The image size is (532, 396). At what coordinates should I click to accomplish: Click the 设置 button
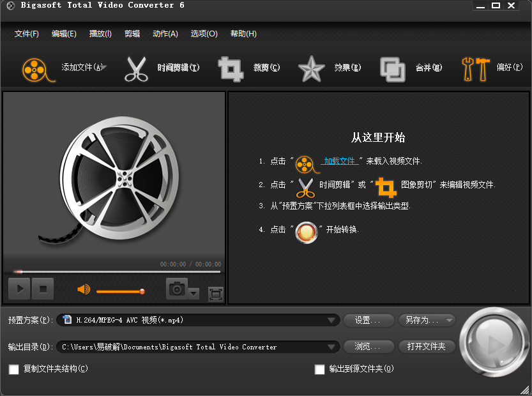tap(369, 320)
